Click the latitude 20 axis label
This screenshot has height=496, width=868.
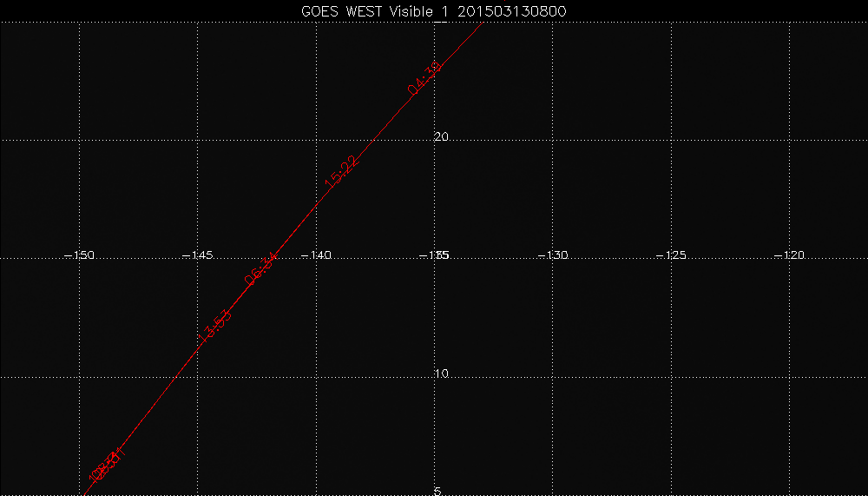[441, 137]
